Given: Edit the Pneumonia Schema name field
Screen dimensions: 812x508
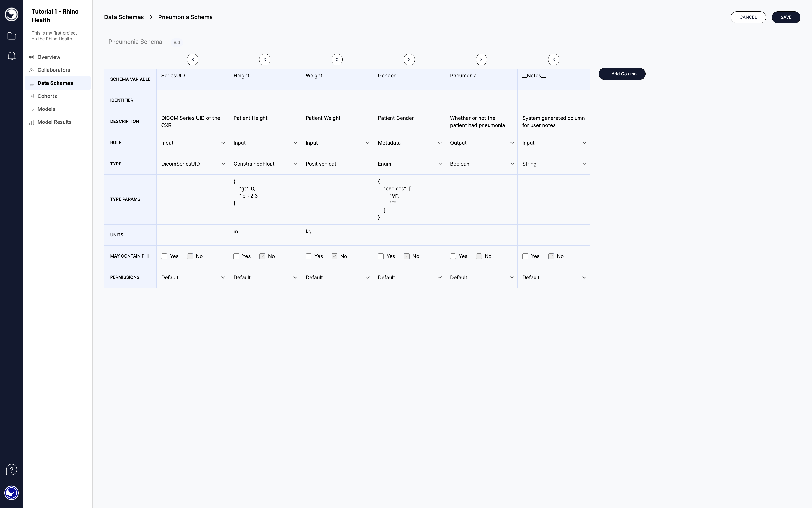Looking at the screenshot, I should tap(135, 42).
